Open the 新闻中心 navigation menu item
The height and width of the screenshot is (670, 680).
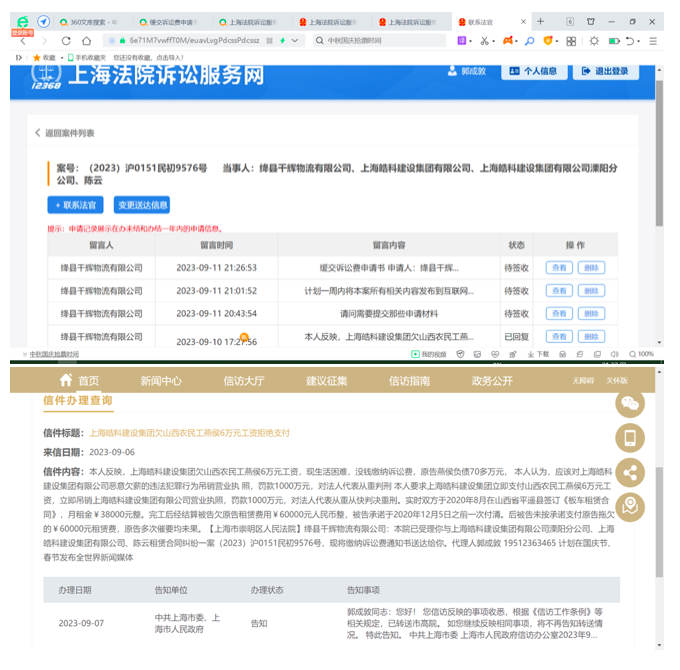161,381
